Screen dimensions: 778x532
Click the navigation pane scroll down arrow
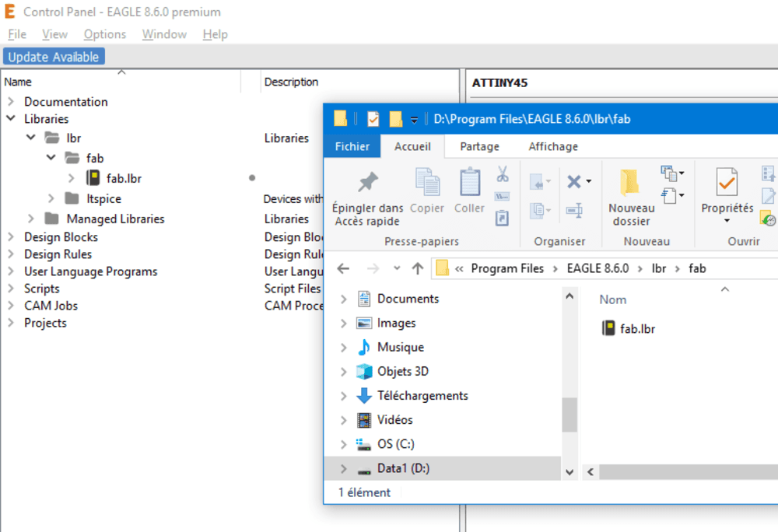tap(569, 472)
